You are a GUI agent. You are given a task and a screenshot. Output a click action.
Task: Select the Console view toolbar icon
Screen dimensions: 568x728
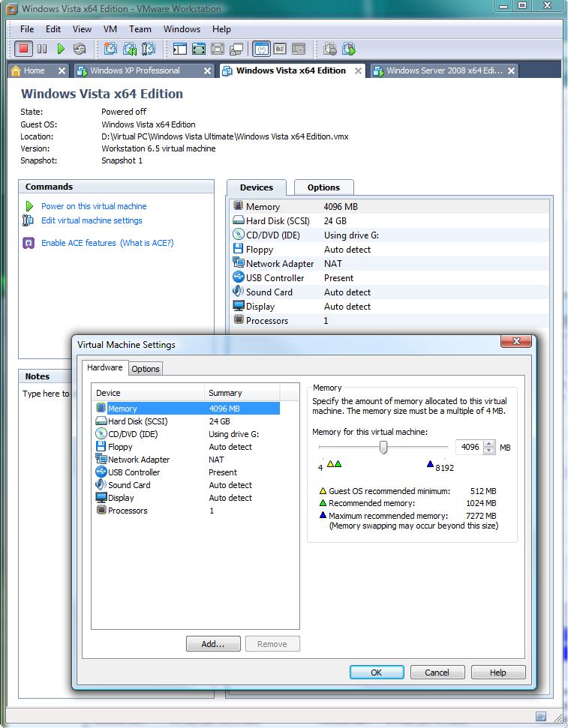299,49
